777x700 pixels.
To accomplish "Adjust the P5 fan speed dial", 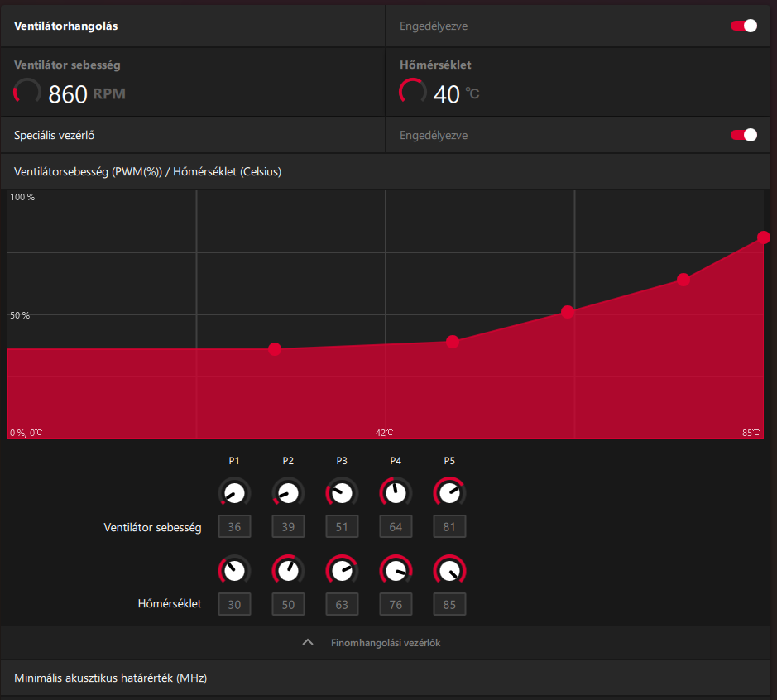I will (x=449, y=492).
